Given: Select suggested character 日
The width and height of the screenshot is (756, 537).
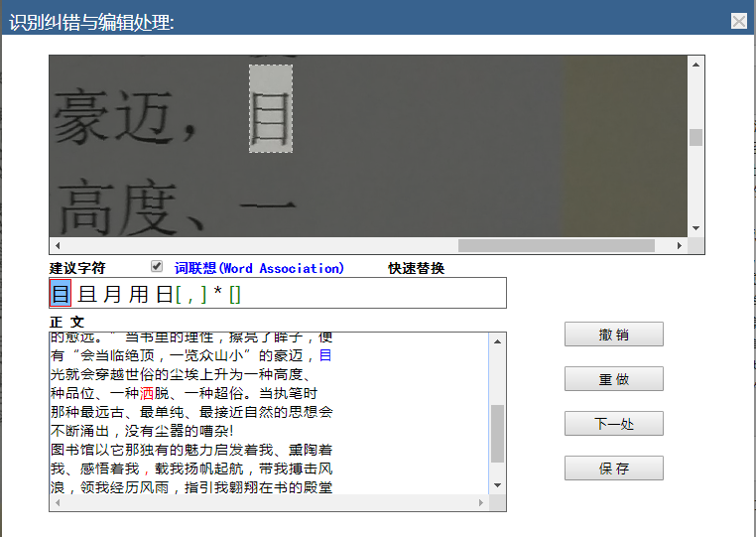Looking at the screenshot, I should [164, 294].
